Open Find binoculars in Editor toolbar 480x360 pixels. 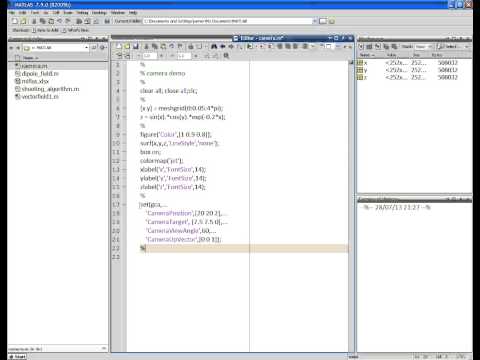click(214, 46)
